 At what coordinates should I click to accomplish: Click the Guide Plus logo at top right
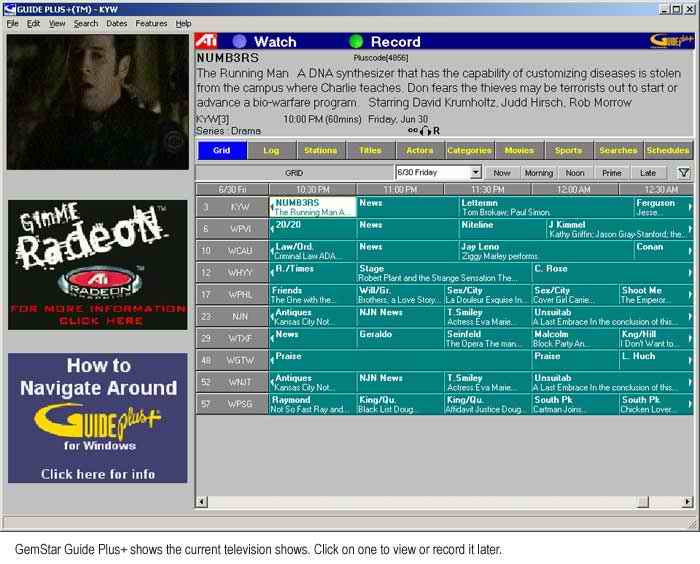[x=671, y=41]
